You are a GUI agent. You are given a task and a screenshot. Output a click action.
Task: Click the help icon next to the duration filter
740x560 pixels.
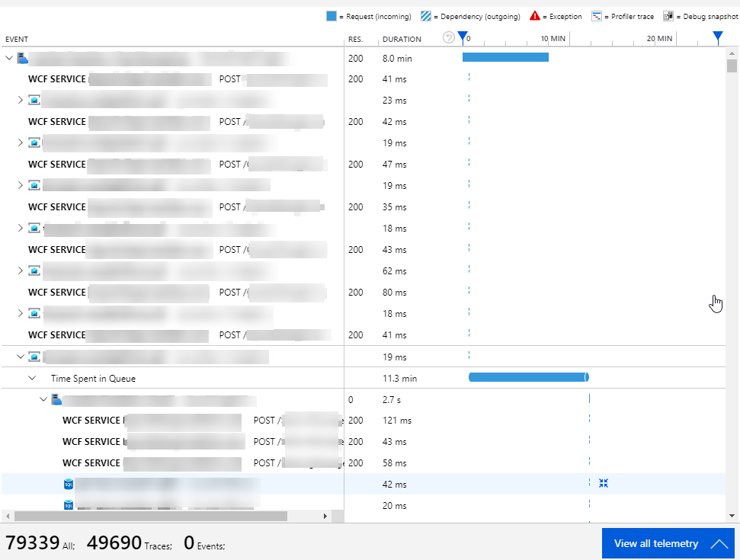(449, 36)
